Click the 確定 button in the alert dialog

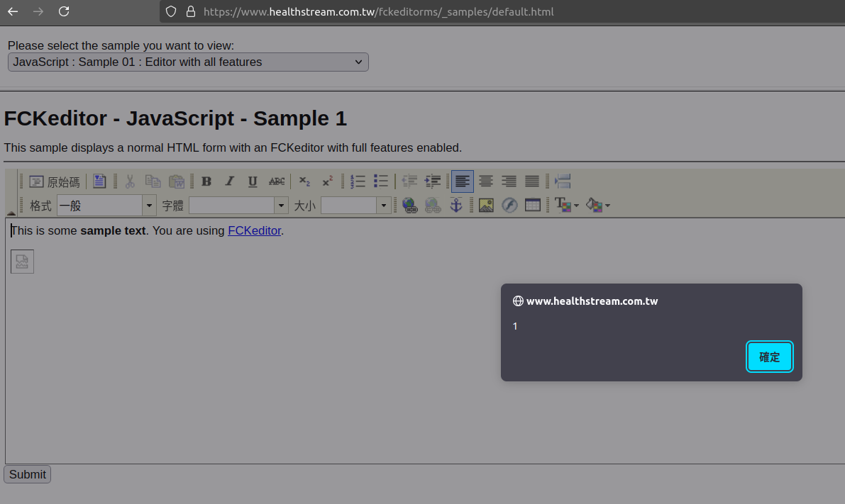click(x=769, y=357)
